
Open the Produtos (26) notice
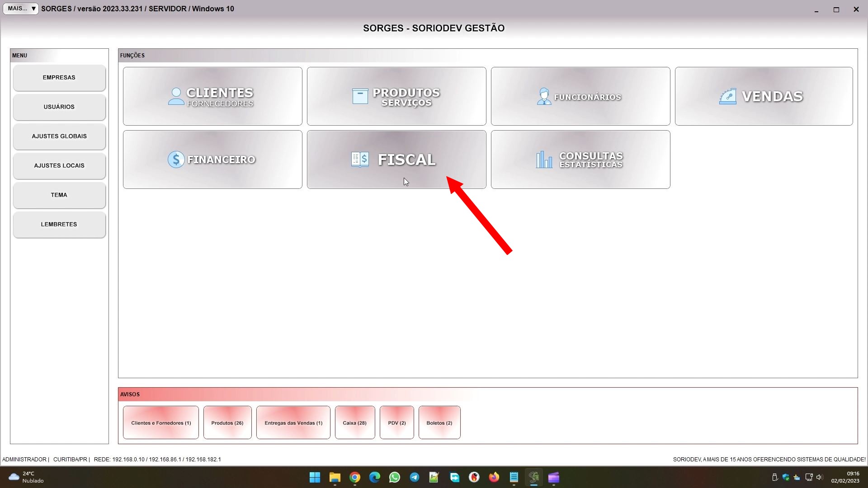[227, 423]
